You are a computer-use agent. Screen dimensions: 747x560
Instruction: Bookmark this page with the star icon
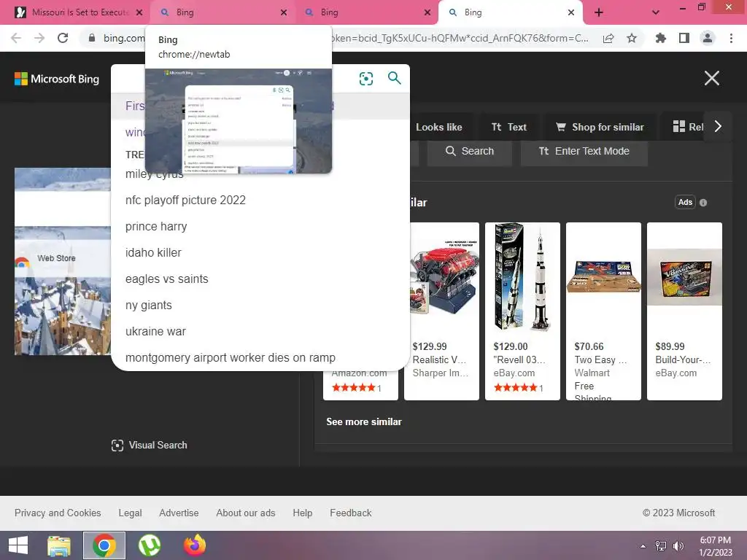pos(632,38)
